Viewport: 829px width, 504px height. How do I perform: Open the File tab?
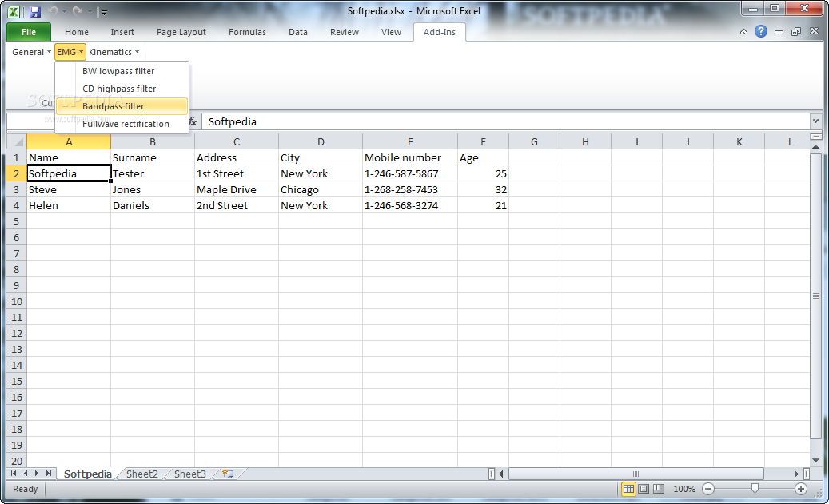pos(29,32)
